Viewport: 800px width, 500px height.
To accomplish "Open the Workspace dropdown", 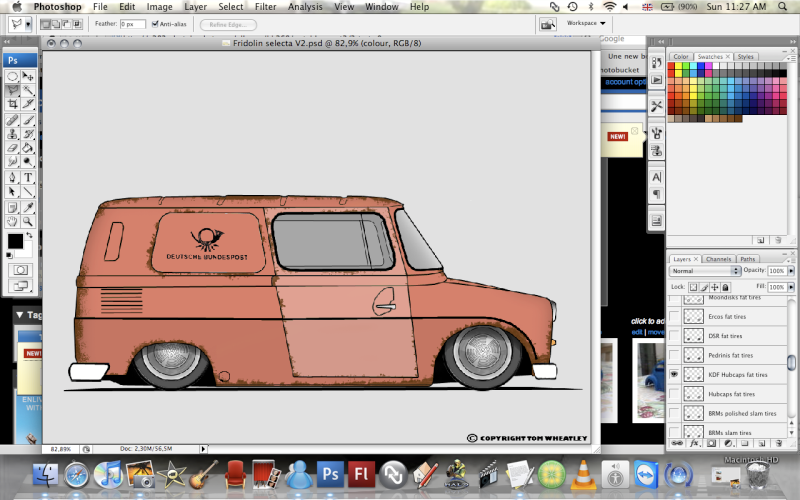I will tap(586, 23).
